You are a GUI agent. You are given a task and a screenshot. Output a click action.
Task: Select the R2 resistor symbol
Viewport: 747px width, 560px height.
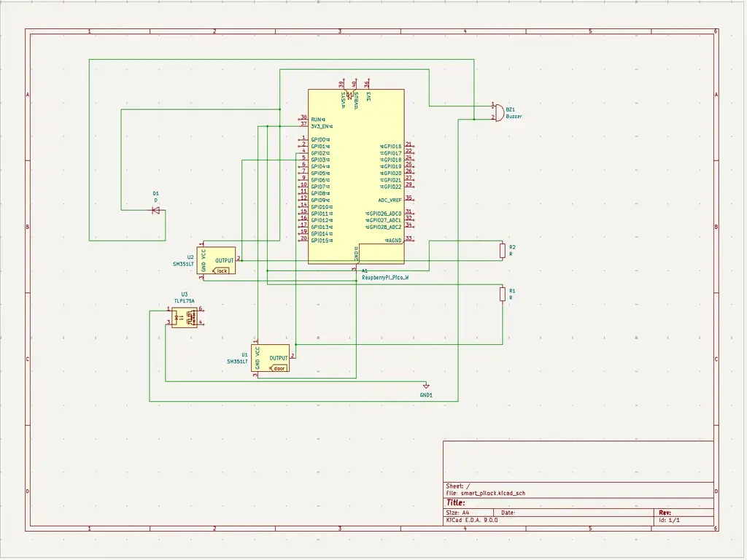pos(502,251)
